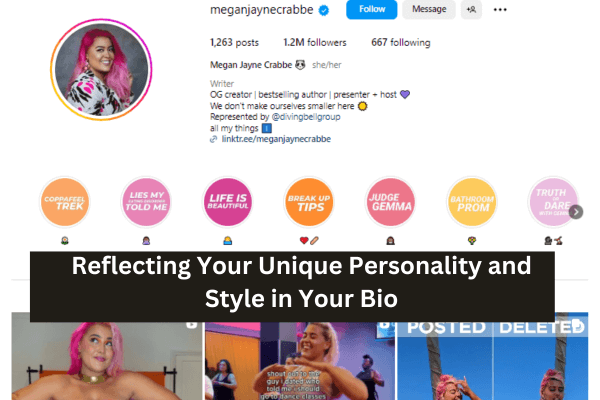The image size is (600, 400).
Task: Open the Posted Deleted post thumbnail
Action: [492, 356]
